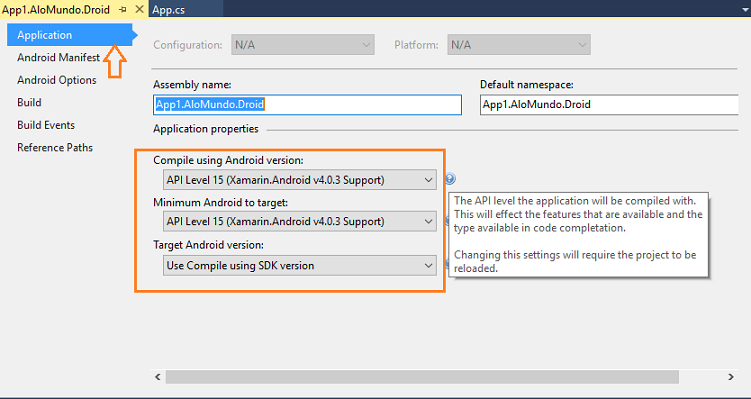Click the Default namespace text field
Screen dimensions: 751x399
click(609, 104)
